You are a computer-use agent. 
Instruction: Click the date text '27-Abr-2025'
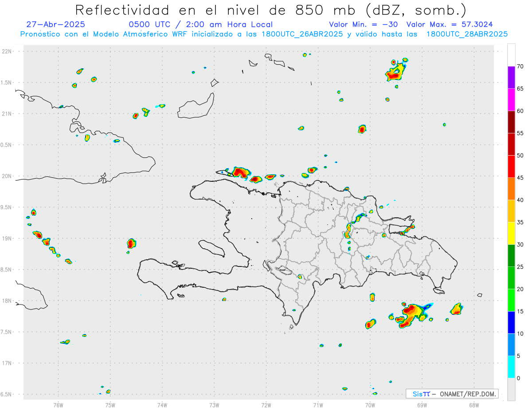point(56,24)
